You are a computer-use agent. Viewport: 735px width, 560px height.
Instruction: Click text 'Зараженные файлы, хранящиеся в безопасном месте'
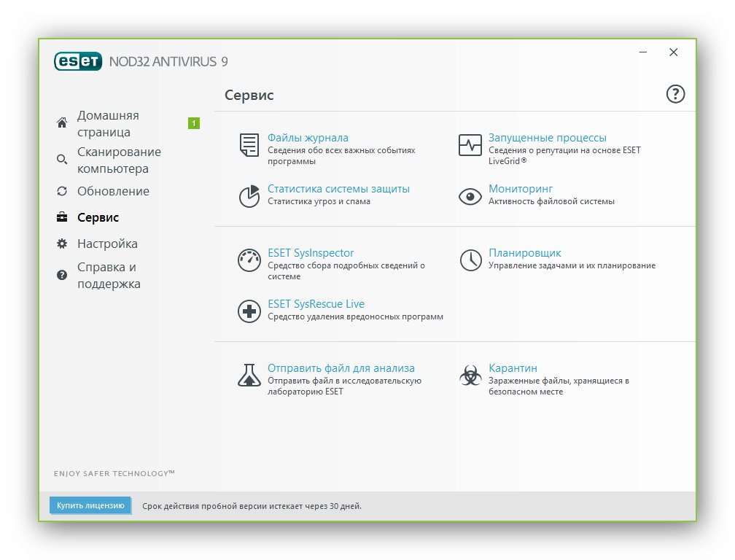pos(559,386)
